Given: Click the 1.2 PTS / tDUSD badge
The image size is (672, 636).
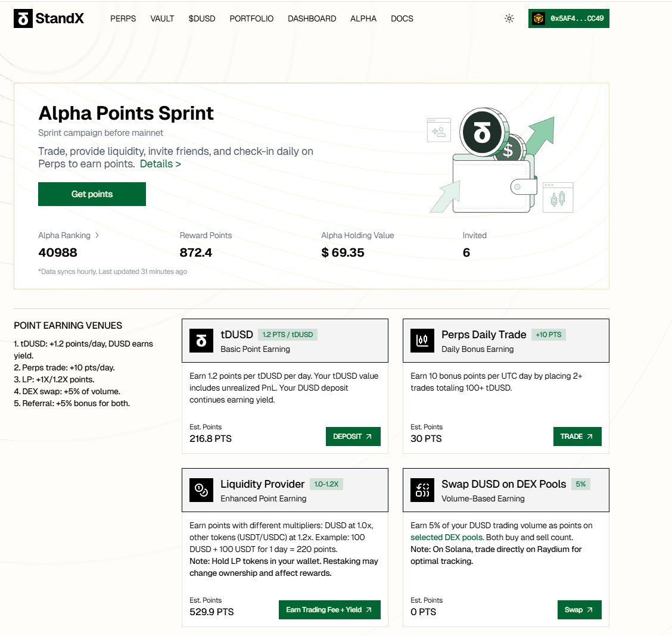Looking at the screenshot, I should pyautogui.click(x=288, y=335).
